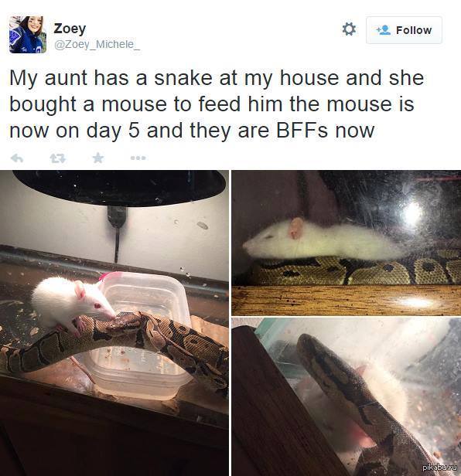
Task: Select the tweet text about BFFs
Action: 217,104
